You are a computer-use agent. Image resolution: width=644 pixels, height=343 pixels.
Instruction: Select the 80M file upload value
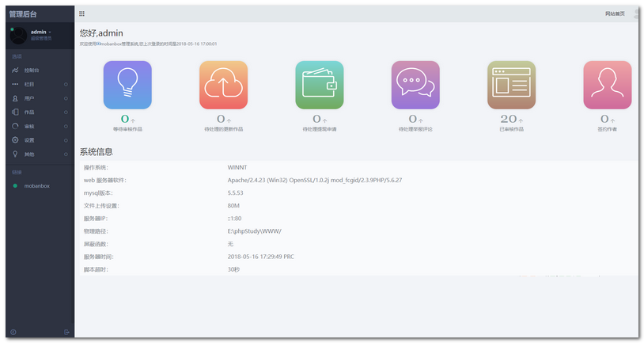(233, 206)
